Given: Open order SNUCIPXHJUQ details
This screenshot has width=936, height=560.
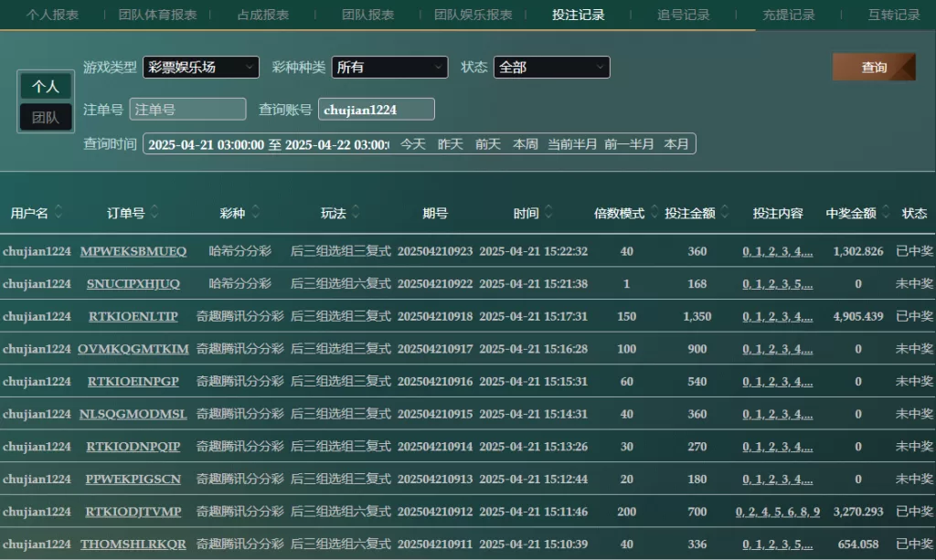Looking at the screenshot, I should [133, 284].
